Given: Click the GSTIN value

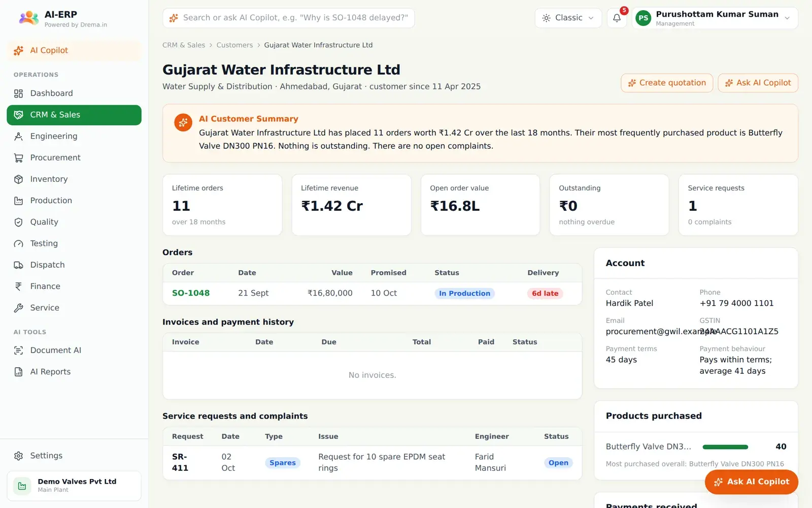Looking at the screenshot, I should click(739, 332).
